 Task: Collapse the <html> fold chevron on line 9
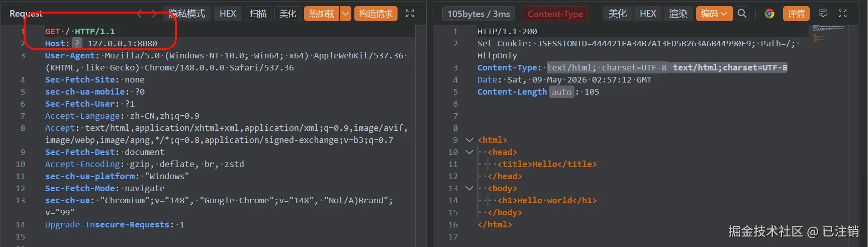(469, 140)
